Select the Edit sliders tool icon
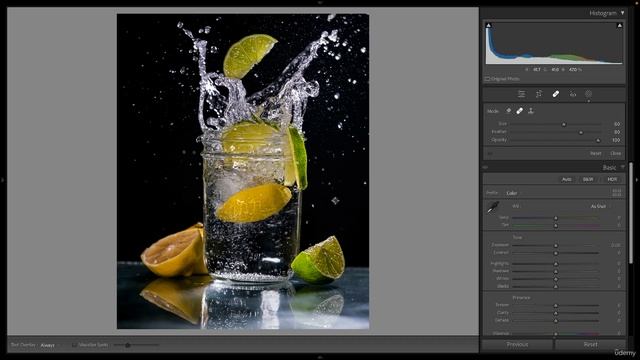 pyautogui.click(x=521, y=94)
